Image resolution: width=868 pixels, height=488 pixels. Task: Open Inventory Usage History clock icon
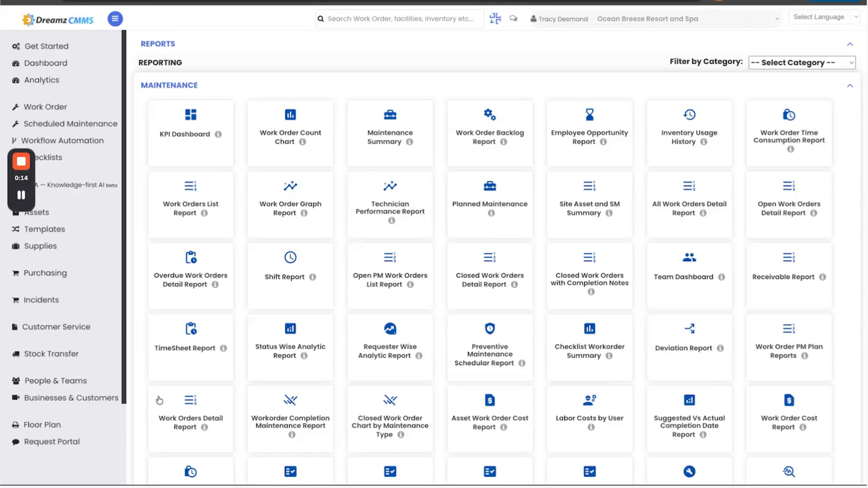click(x=689, y=115)
